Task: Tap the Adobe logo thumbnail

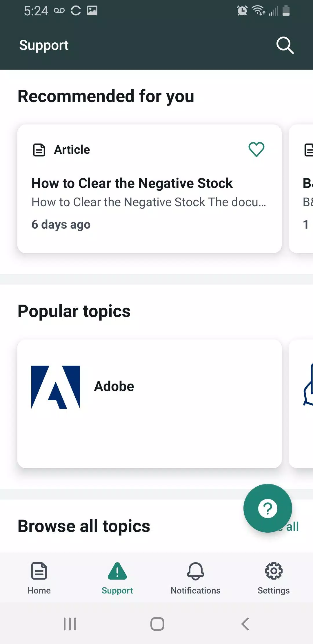Action: coord(56,387)
